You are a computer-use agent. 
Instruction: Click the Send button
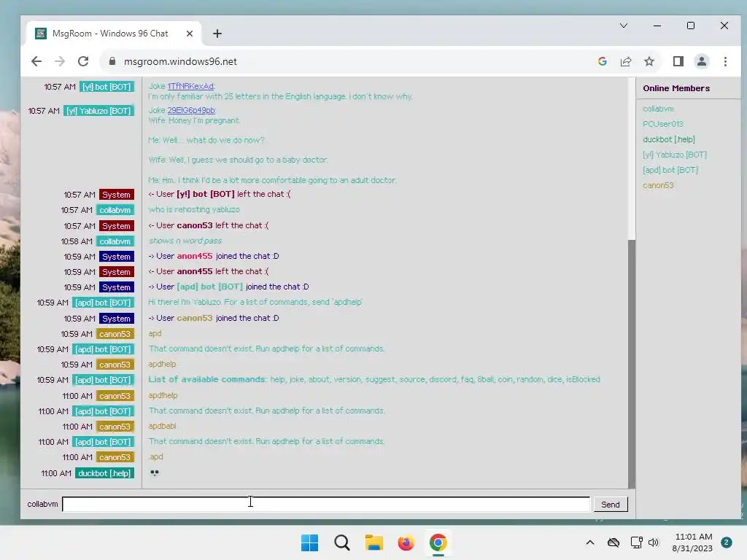[611, 505]
